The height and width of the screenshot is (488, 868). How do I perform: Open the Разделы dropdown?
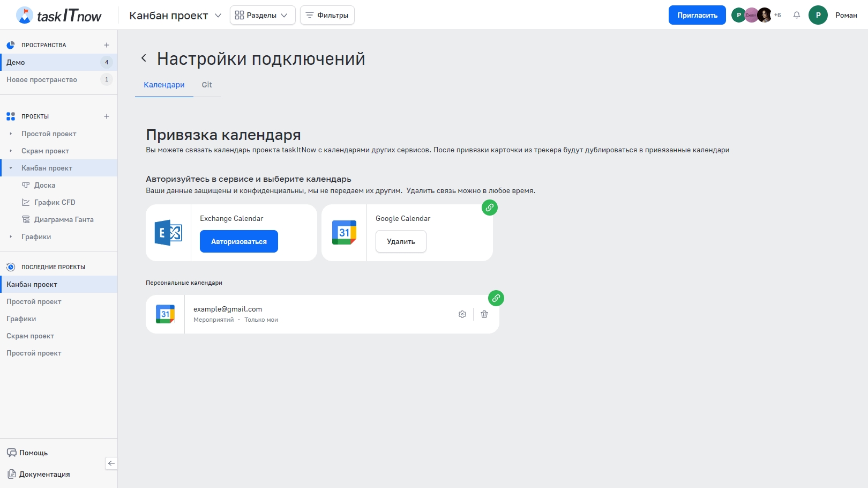262,15
